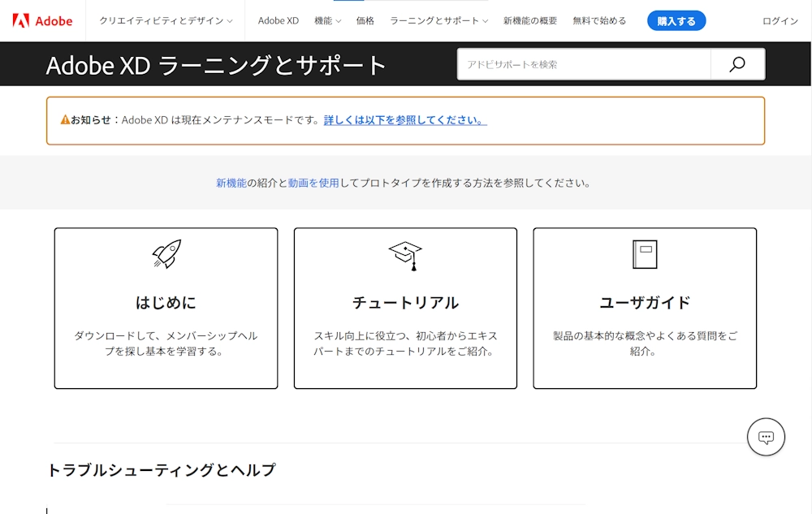Open the 詳しくは以下を参照してください link
Viewport: 812px width, 514px height.
click(405, 120)
